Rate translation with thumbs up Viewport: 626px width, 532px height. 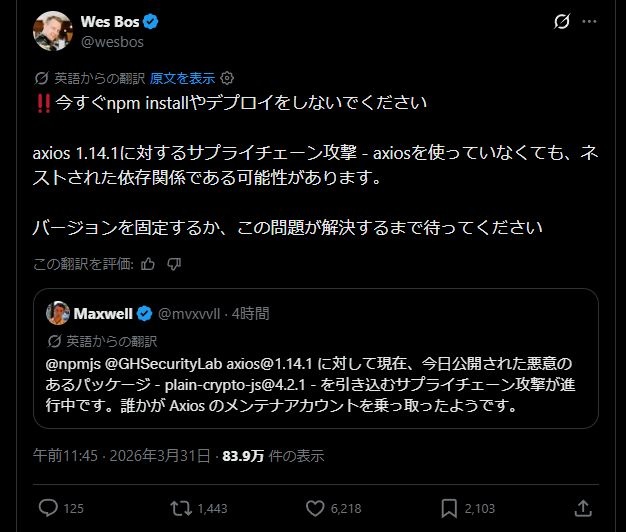pyautogui.click(x=148, y=264)
